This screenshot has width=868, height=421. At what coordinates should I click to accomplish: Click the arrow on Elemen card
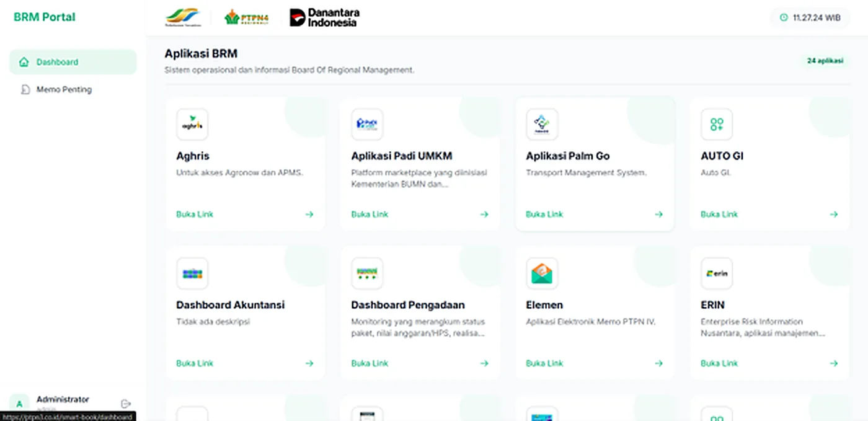tap(659, 363)
